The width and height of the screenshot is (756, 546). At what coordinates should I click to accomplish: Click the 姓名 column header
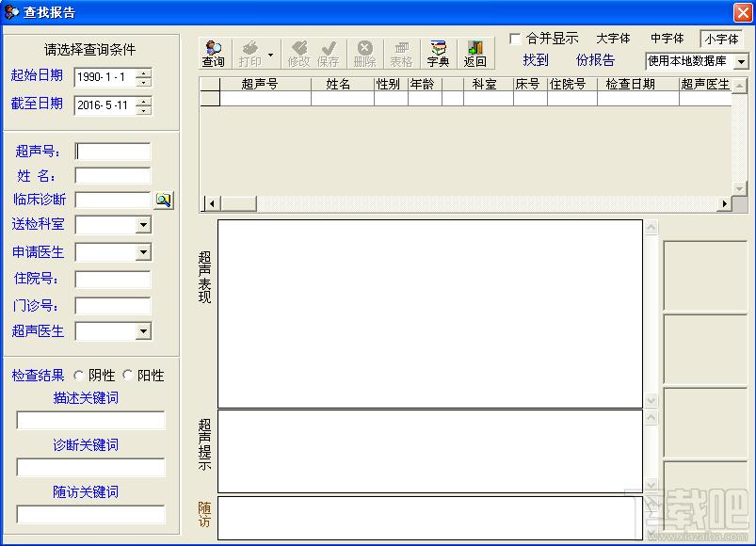pyautogui.click(x=343, y=84)
